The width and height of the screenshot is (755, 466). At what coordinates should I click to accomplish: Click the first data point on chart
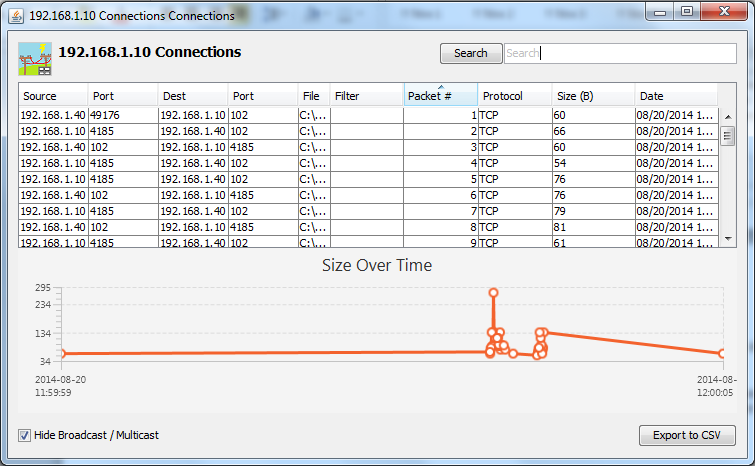pyautogui.click(x=62, y=354)
